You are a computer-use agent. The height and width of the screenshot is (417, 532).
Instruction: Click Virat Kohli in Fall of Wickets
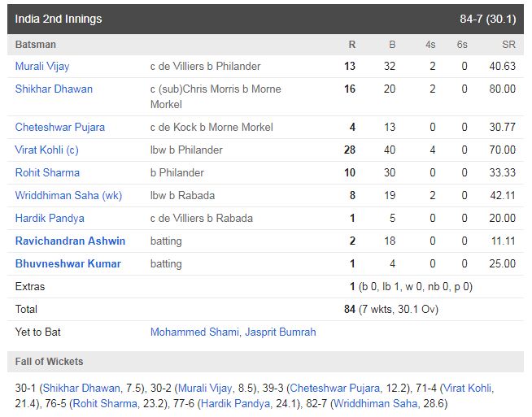pyautogui.click(x=467, y=388)
